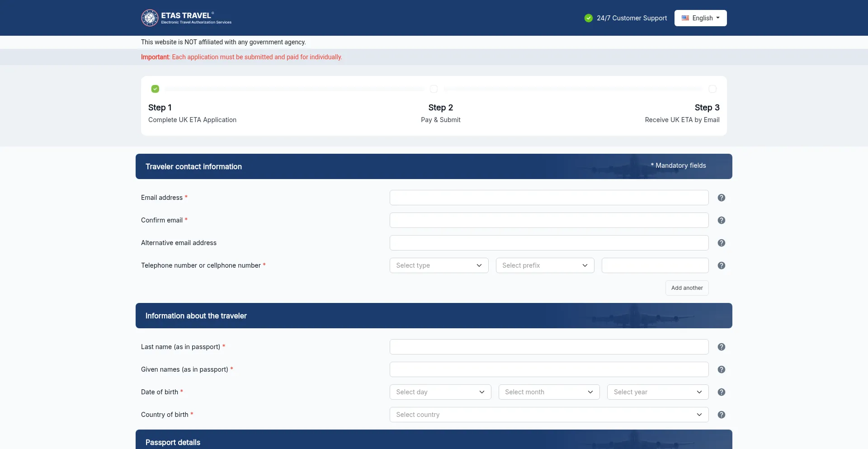The height and width of the screenshot is (449, 868).
Task: Click into the Email address input field
Action: pyautogui.click(x=549, y=198)
